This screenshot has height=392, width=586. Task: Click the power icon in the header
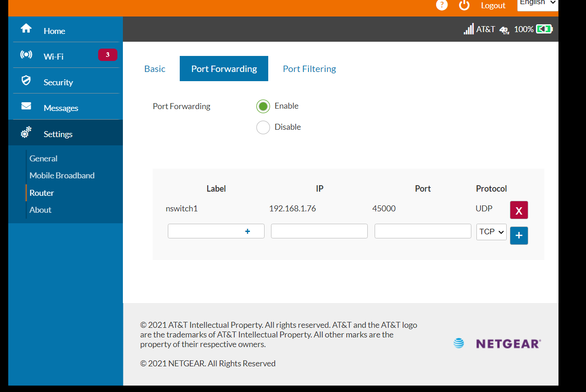coord(464,5)
